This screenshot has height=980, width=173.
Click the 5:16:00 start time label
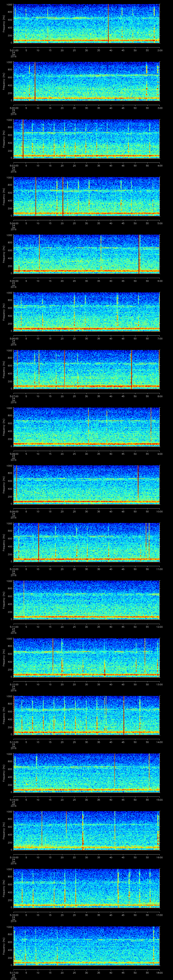[14, 915]
